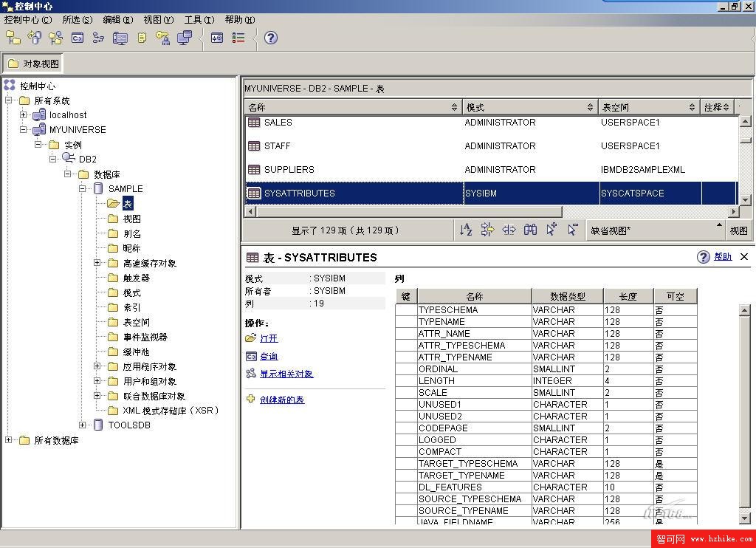Click the Customize Columns icon below the table list
756x548 pixels.
(x=509, y=230)
